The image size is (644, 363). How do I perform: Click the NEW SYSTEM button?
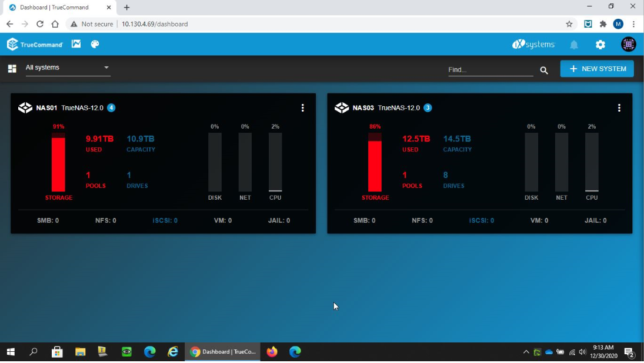pyautogui.click(x=597, y=69)
